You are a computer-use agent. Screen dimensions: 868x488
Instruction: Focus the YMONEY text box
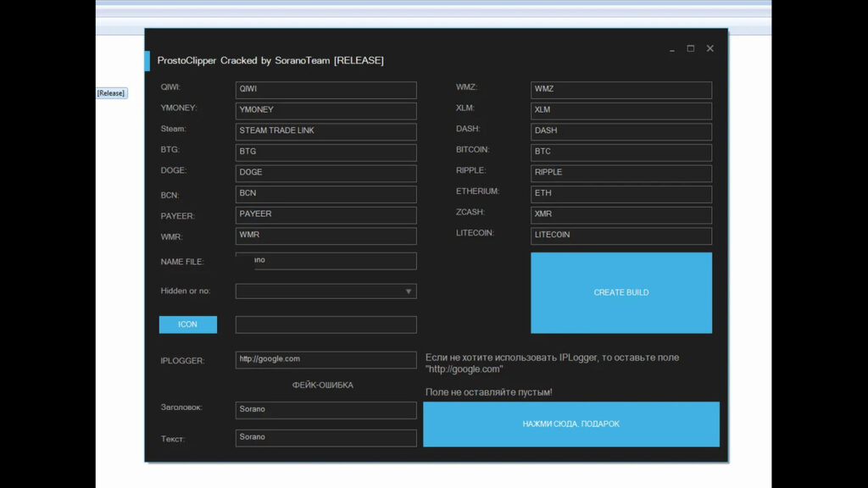click(325, 111)
